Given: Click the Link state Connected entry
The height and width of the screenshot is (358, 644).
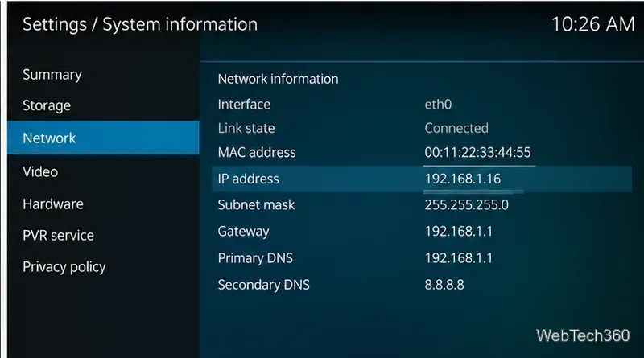Looking at the screenshot, I should point(422,128).
